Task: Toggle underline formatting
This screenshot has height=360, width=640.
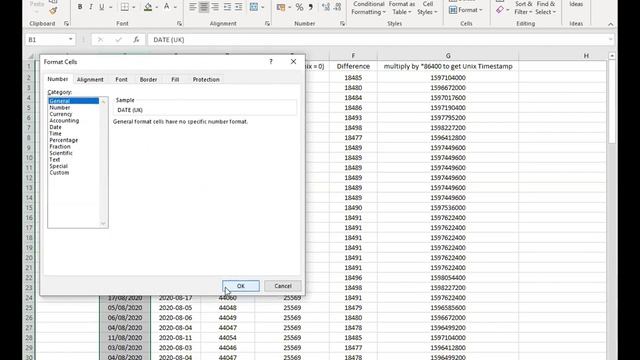Action: click(102, 7)
